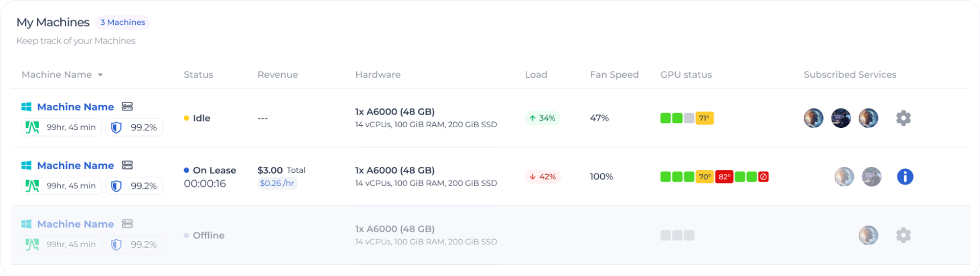
Task: Click settings gear on the Offline machine
Action: (x=903, y=235)
